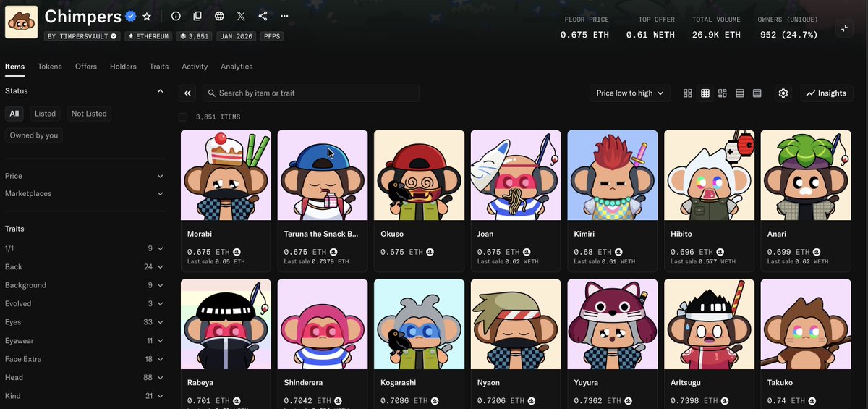Click the PFPS category badge

point(271,35)
